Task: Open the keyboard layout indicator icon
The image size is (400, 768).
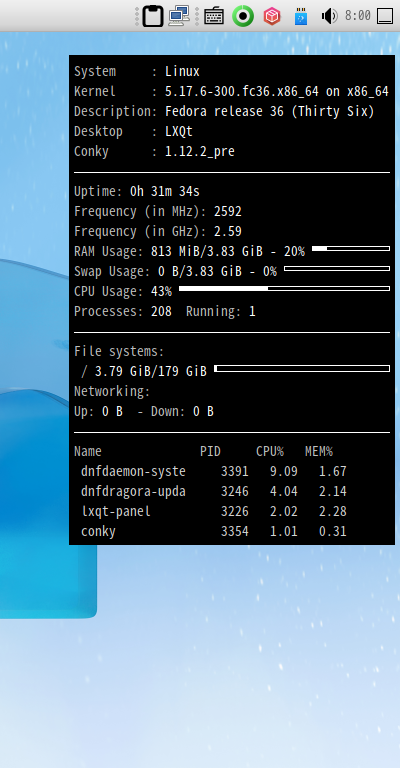Action: pyautogui.click(x=214, y=16)
